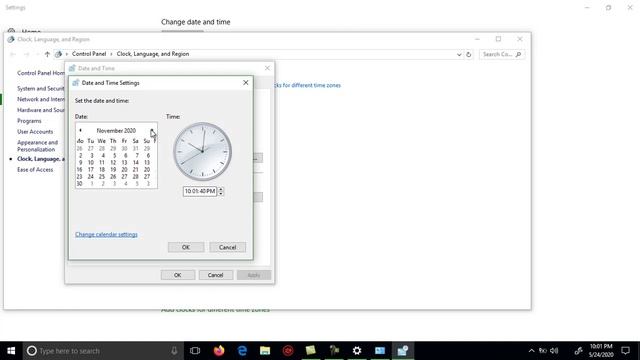Pick November 18 on the calendar

tap(102, 169)
